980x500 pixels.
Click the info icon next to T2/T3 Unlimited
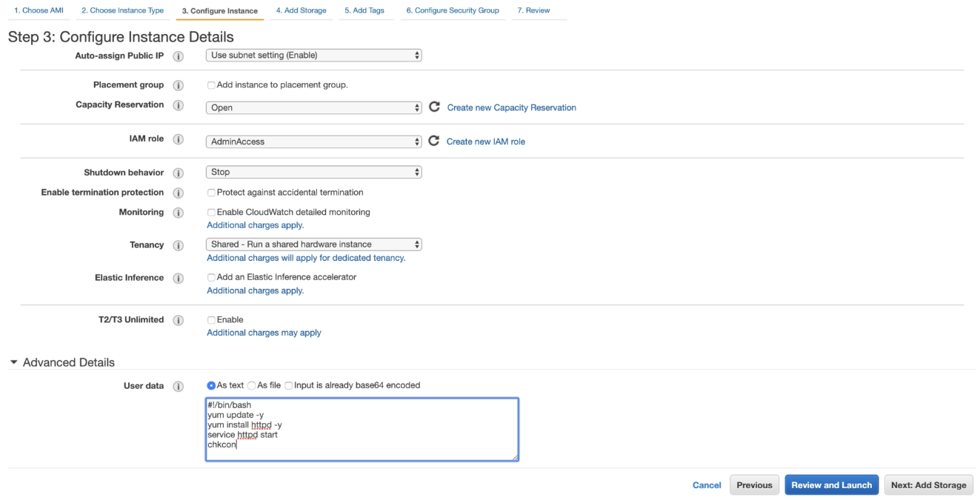[178, 321]
